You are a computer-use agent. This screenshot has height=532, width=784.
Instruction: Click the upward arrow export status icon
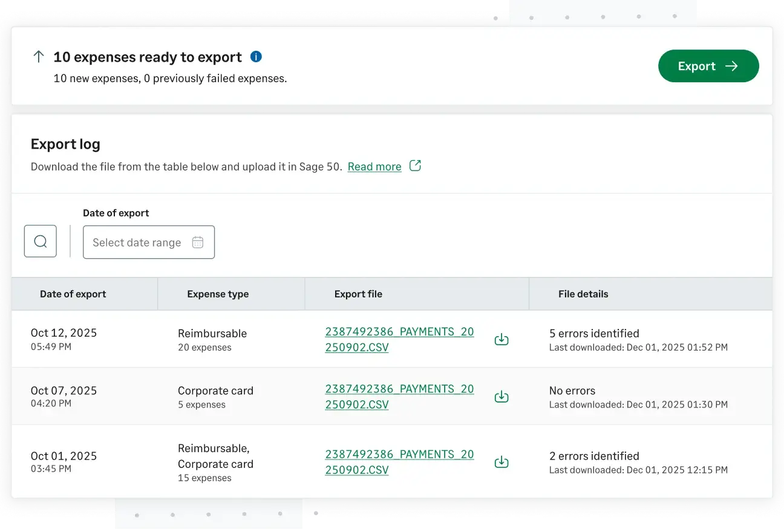click(x=38, y=56)
